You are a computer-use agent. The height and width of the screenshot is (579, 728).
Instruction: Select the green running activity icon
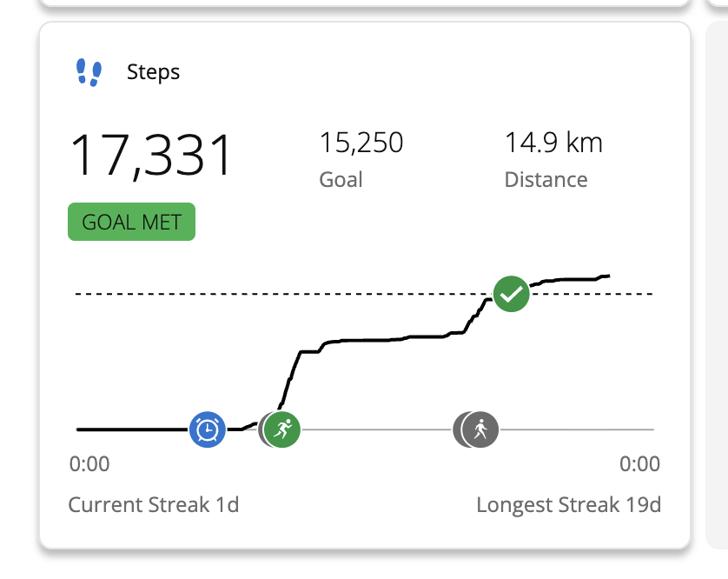tap(282, 429)
